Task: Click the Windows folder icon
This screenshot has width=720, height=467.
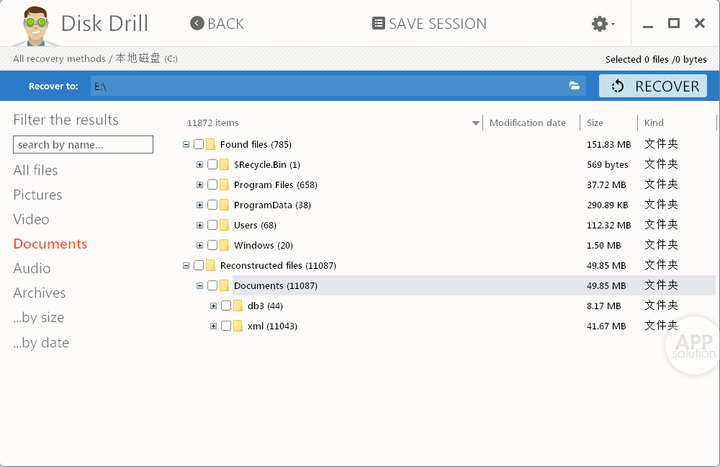Action: coord(225,245)
